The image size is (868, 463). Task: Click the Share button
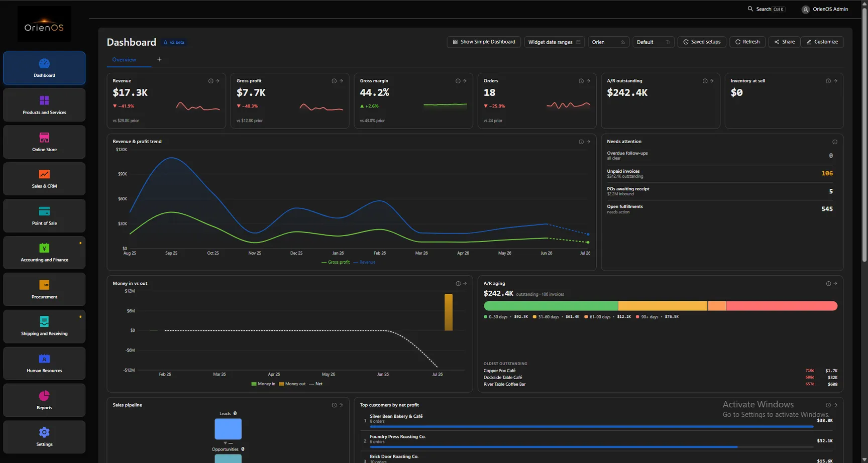[x=784, y=42]
